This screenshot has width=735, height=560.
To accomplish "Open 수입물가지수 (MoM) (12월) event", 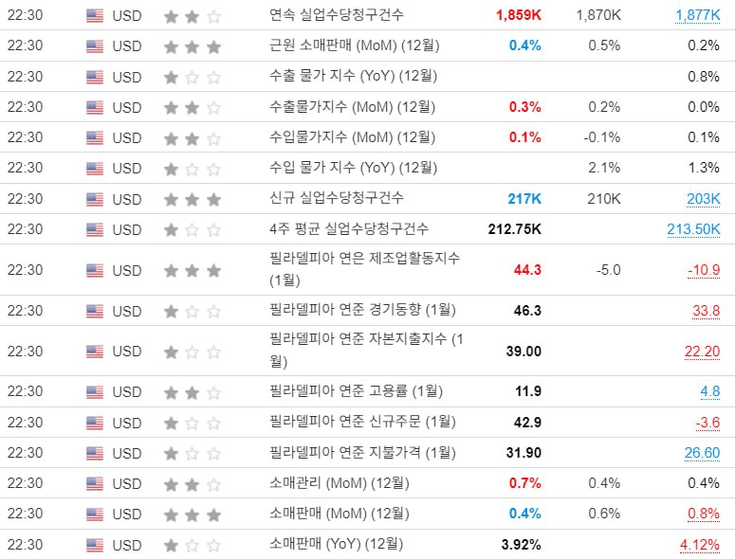I will 352,137.
